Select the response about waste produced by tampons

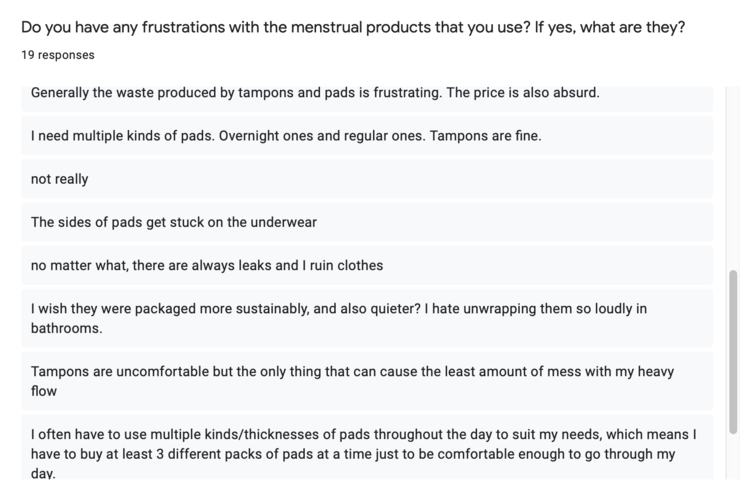pos(315,93)
